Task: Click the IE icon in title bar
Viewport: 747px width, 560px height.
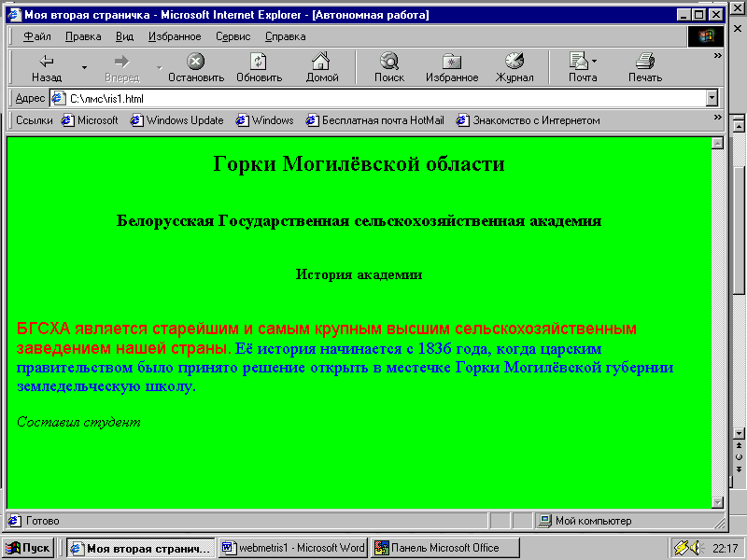Action: (x=14, y=15)
